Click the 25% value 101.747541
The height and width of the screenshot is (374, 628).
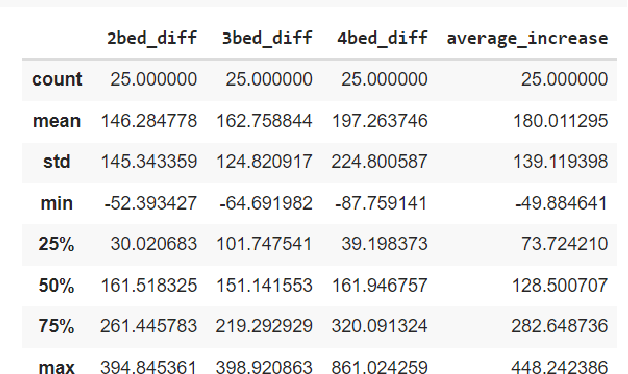point(264,244)
